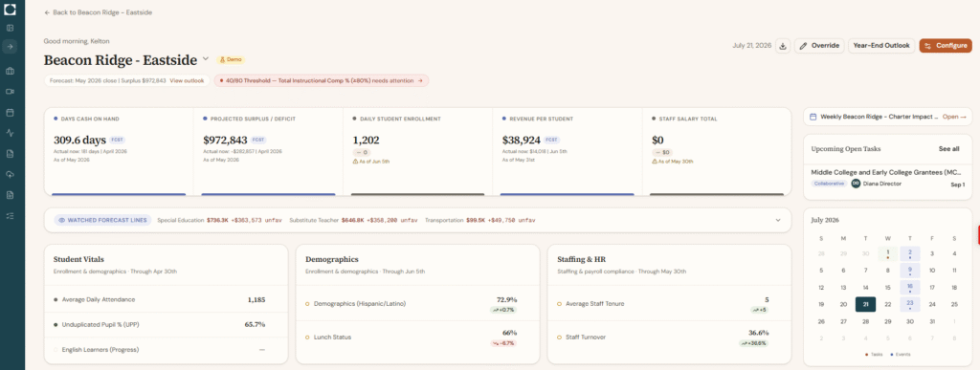Click the Override button

[x=819, y=46]
